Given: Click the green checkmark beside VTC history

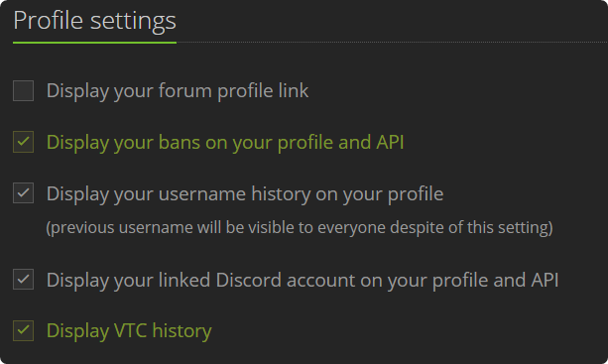Looking at the screenshot, I should (x=23, y=330).
